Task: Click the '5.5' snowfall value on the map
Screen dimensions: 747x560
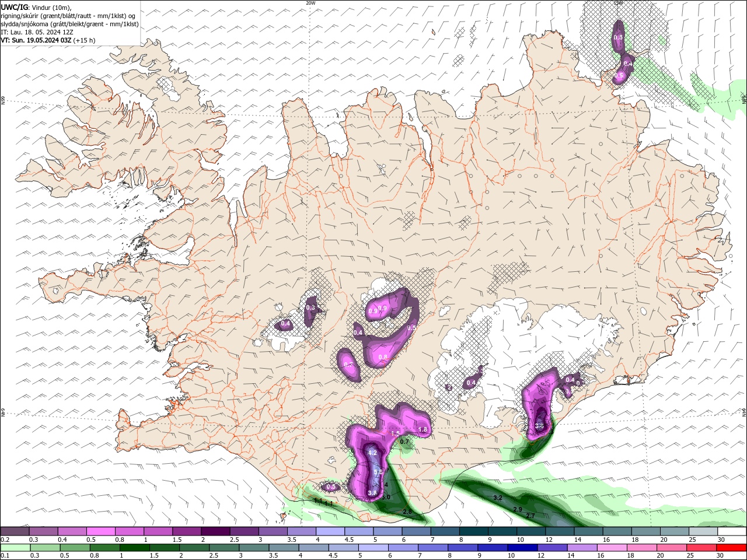Action: [x=378, y=472]
